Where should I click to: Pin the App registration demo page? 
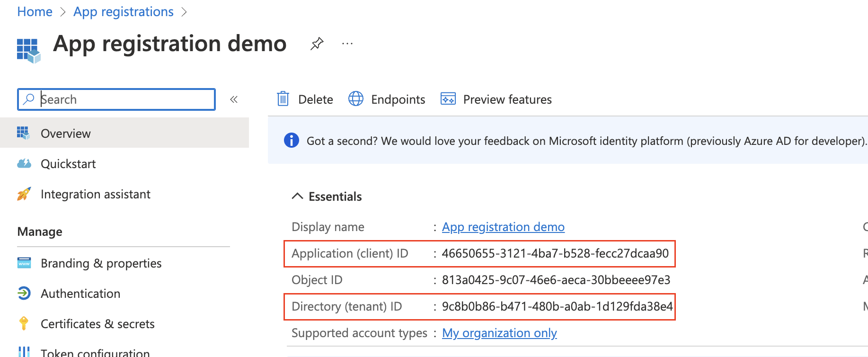click(x=317, y=44)
